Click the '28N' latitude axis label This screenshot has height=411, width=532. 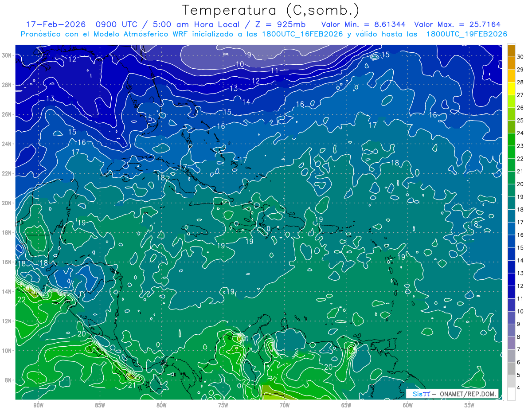(7, 85)
